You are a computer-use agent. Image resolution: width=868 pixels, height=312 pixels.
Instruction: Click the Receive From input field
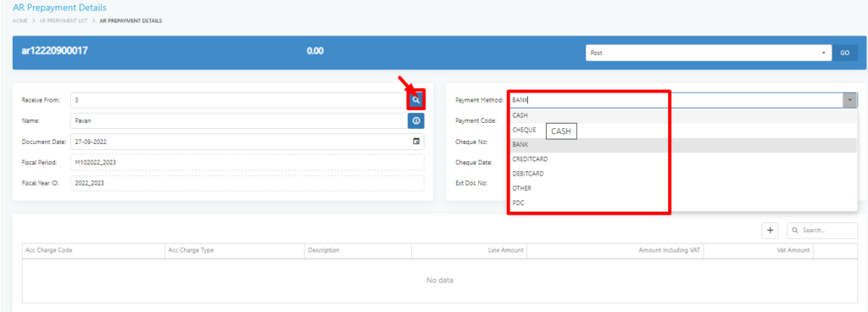(239, 100)
